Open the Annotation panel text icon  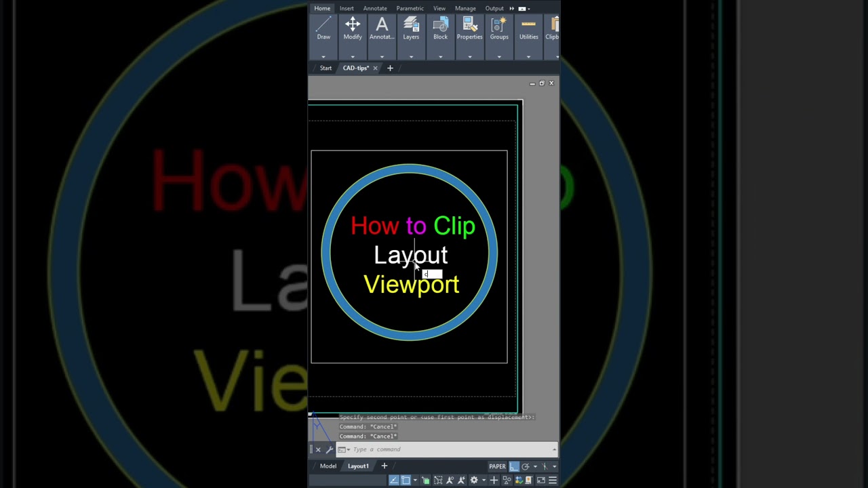point(382,26)
